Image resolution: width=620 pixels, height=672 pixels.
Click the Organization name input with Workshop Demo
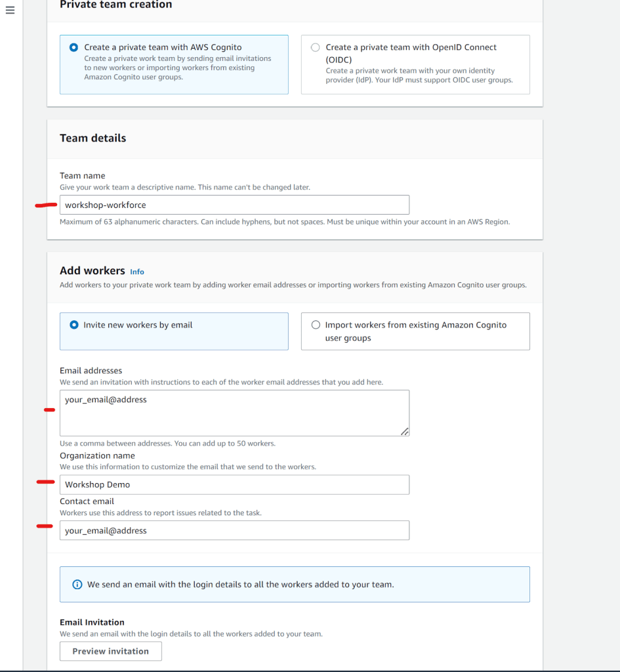[234, 484]
